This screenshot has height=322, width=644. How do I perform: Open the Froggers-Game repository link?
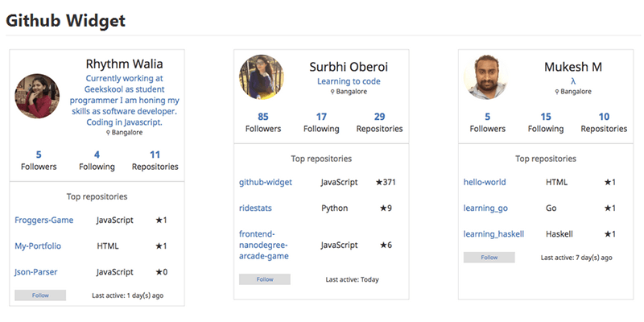tap(43, 220)
